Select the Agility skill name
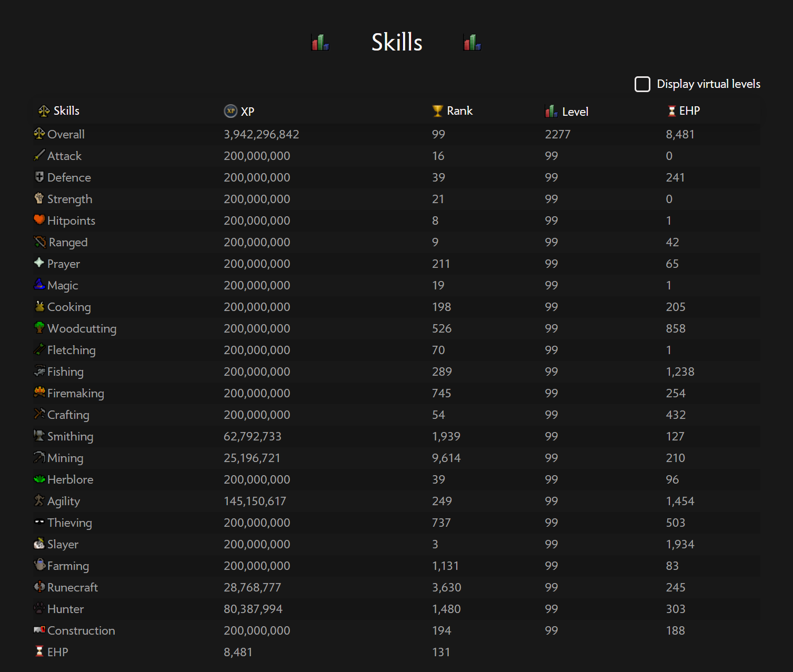Image resolution: width=793 pixels, height=672 pixels. coord(64,501)
